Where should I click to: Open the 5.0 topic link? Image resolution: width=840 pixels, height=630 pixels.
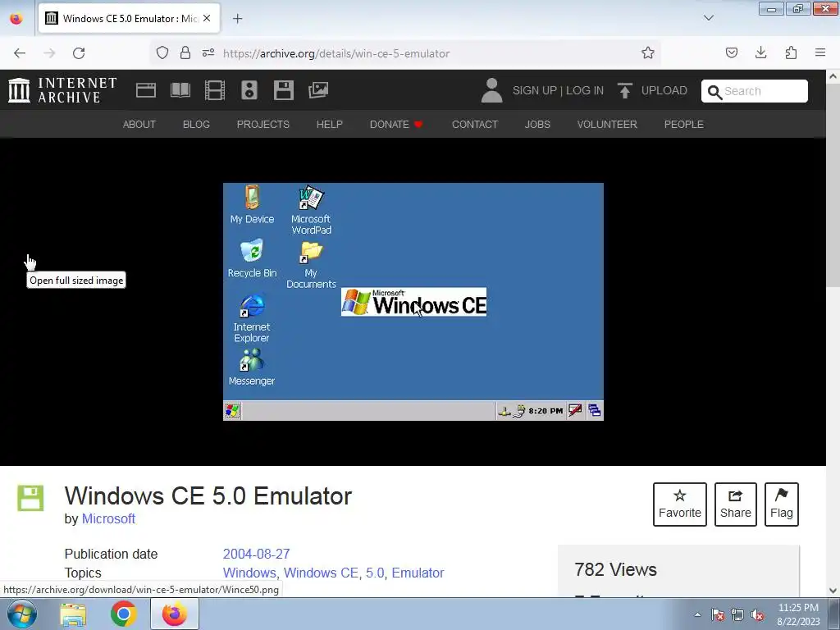[x=375, y=573]
